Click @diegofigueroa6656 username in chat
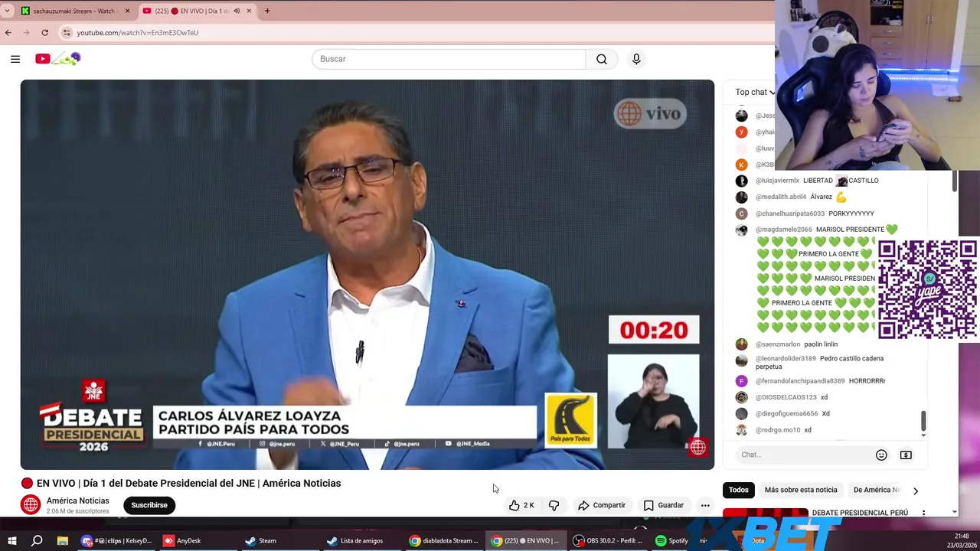Screen dimensions: 980x551 (x=786, y=414)
